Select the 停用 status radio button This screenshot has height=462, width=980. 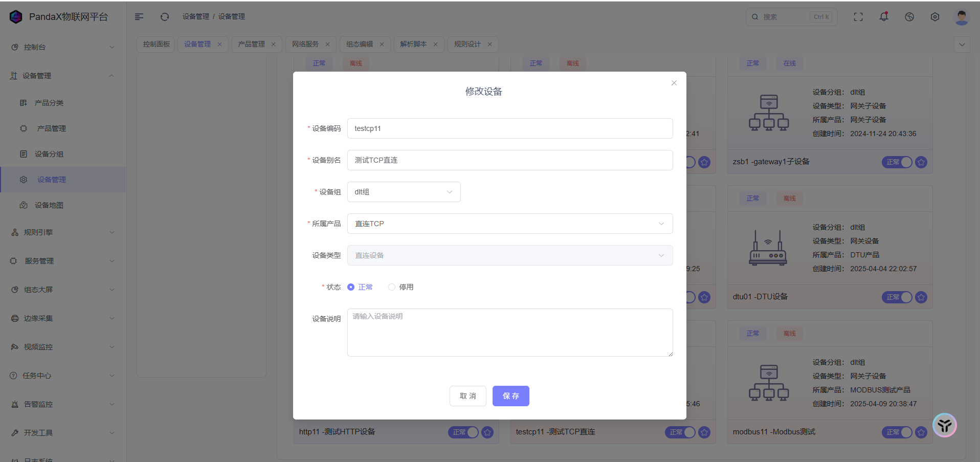point(392,287)
